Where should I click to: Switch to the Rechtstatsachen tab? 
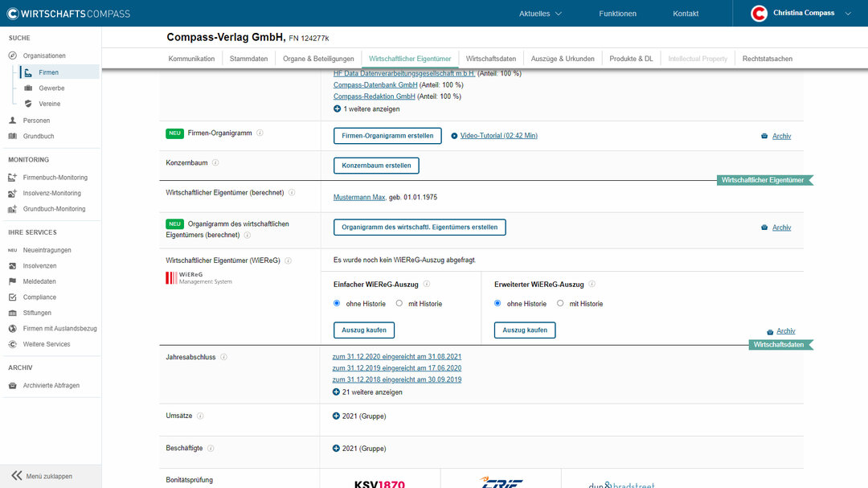point(768,59)
